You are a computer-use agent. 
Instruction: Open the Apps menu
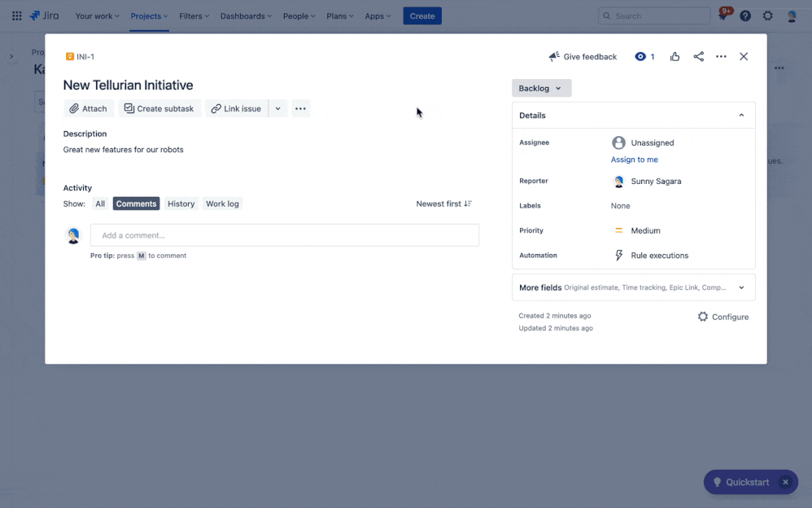pyautogui.click(x=378, y=16)
